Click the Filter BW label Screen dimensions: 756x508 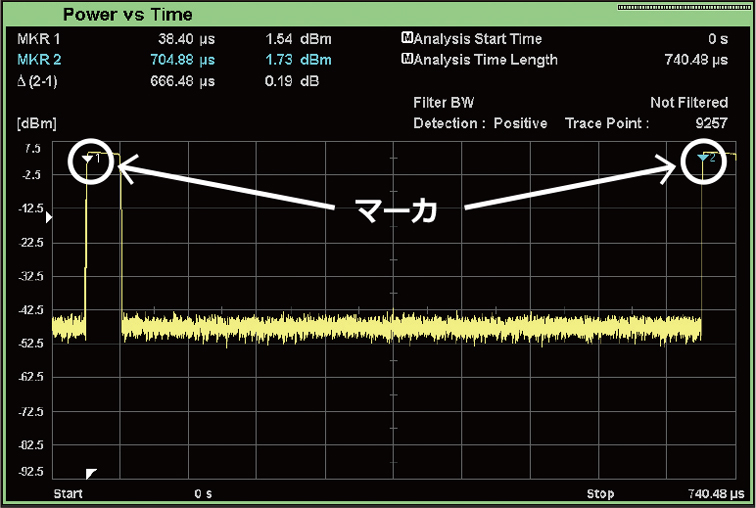coord(444,102)
